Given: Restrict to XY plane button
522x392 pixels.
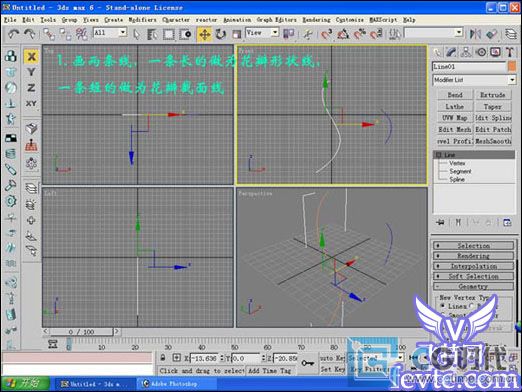Looking at the screenshot, I should pyautogui.click(x=31, y=103).
